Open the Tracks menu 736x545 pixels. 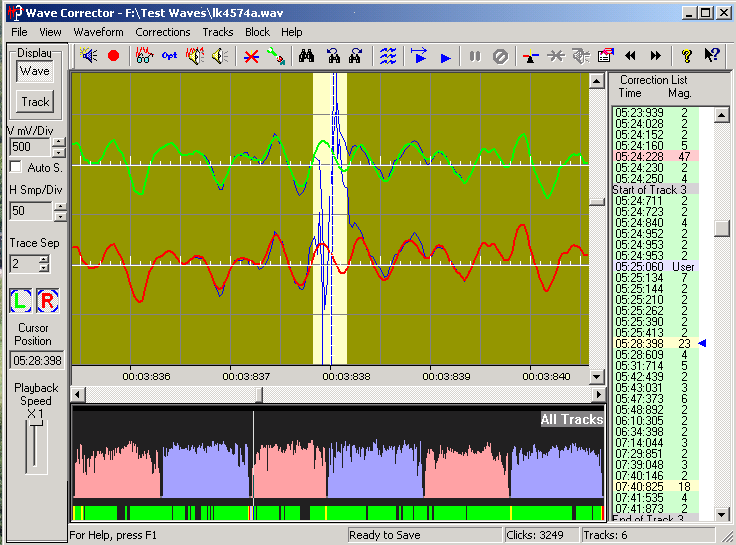pyautogui.click(x=218, y=32)
